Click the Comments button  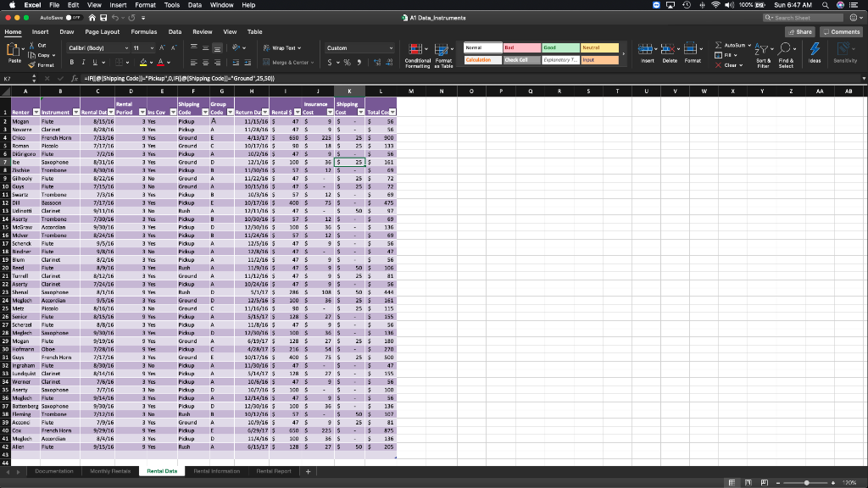click(x=841, y=32)
